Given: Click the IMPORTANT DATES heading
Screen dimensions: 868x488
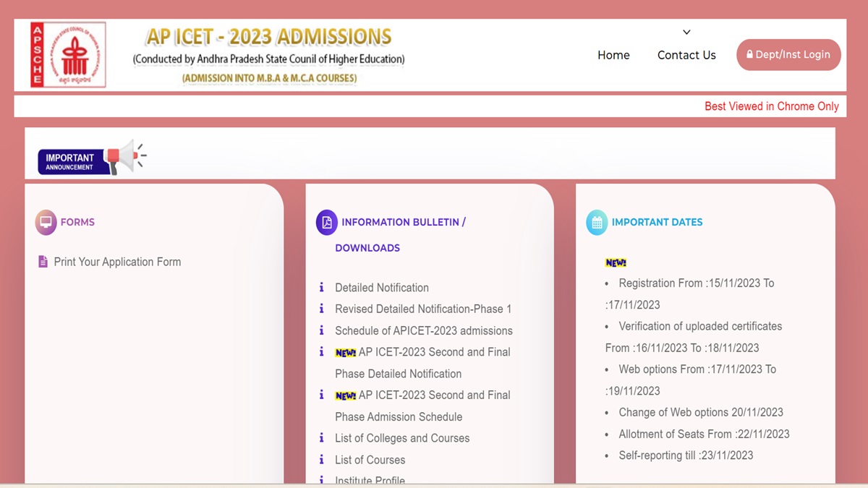Looking at the screenshot, I should [x=658, y=222].
